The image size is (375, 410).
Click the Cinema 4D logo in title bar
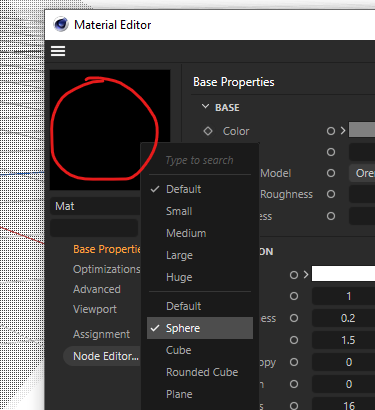pyautogui.click(x=61, y=25)
